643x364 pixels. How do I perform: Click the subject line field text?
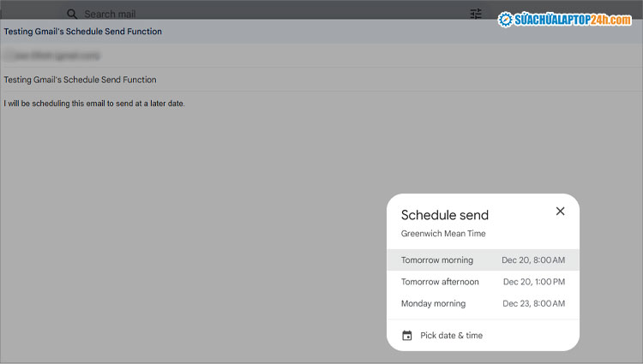(80, 80)
